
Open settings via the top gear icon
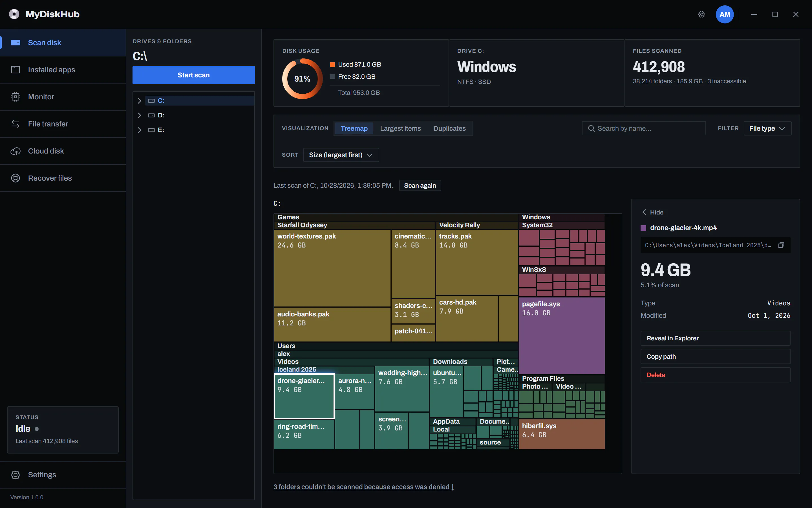(x=701, y=14)
